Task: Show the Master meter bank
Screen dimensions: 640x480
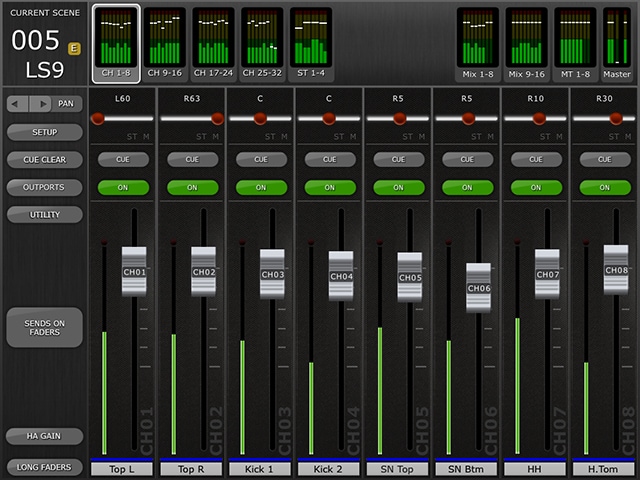Action: point(617,44)
